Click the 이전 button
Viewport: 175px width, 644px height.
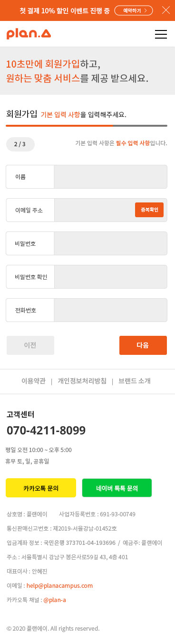coord(30,345)
